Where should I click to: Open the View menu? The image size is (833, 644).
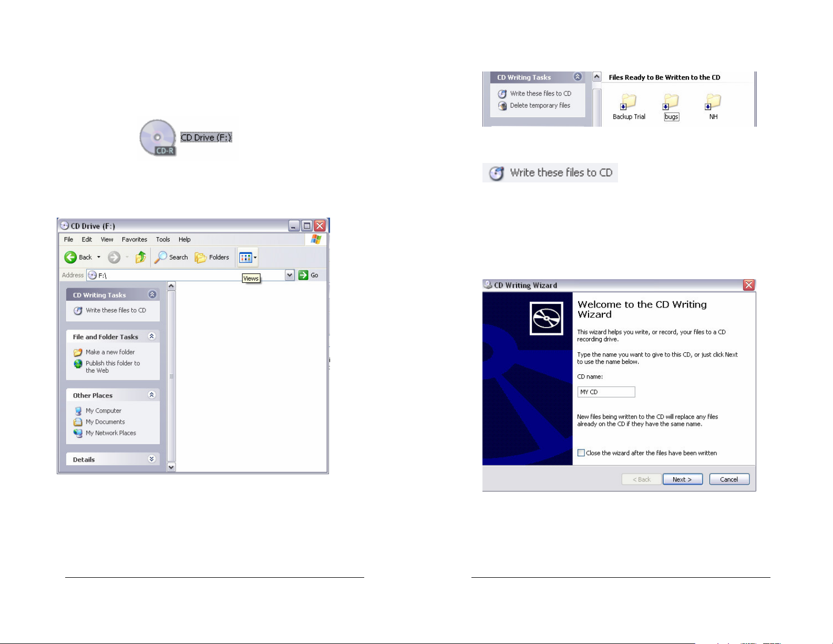[107, 239]
